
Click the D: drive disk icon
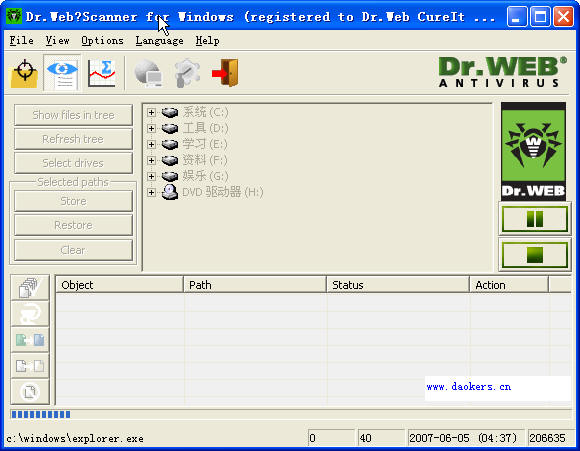point(170,128)
